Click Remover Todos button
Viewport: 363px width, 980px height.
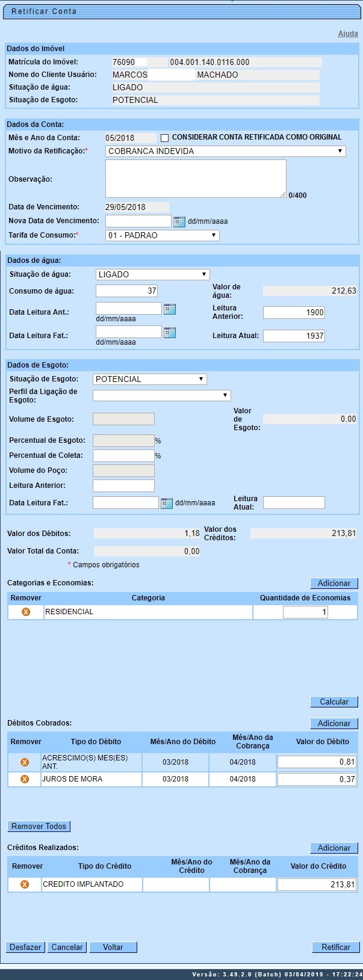tap(39, 826)
